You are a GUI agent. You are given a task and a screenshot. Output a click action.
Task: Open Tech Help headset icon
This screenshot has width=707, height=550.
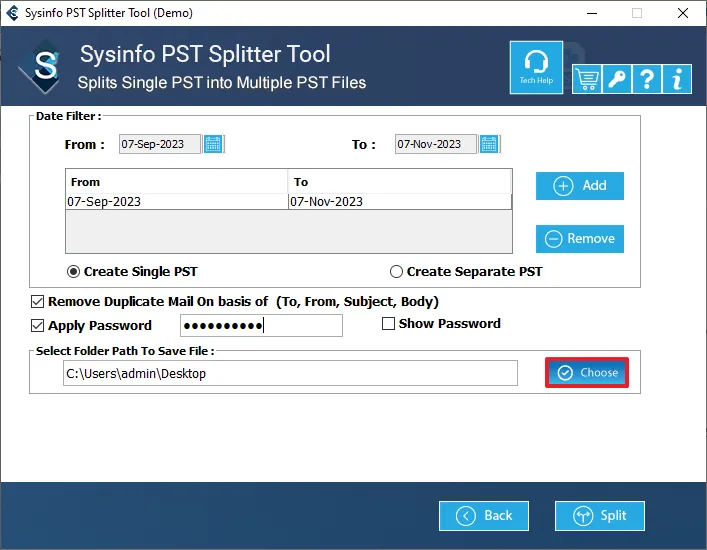coord(536,66)
